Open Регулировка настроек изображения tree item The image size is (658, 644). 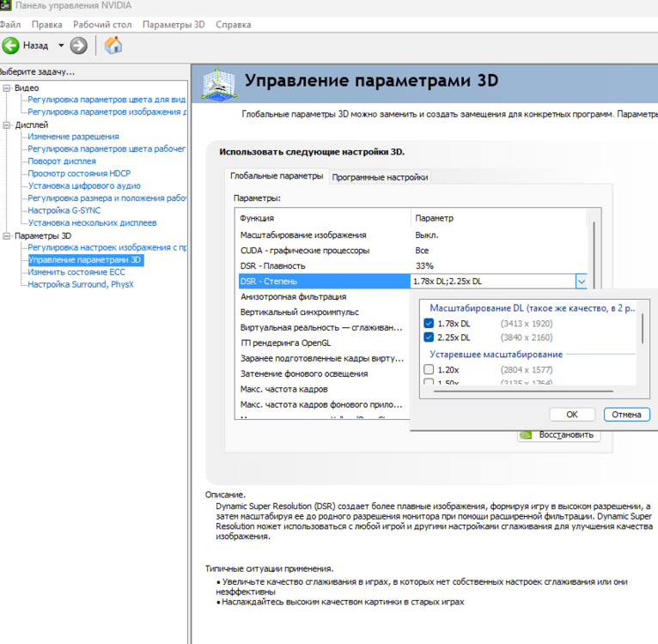107,247
